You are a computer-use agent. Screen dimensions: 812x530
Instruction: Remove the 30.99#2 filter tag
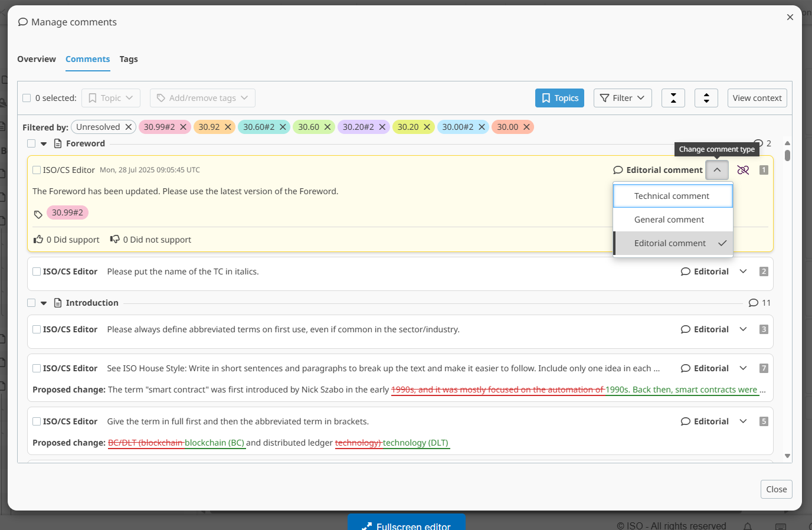pyautogui.click(x=183, y=127)
